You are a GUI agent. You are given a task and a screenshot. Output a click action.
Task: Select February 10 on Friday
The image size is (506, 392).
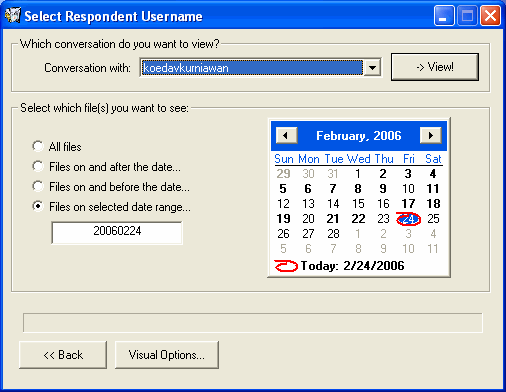click(x=408, y=189)
